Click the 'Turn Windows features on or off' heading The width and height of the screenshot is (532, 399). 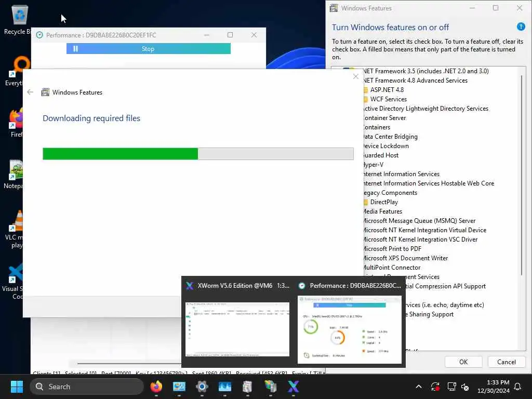pyautogui.click(x=390, y=27)
